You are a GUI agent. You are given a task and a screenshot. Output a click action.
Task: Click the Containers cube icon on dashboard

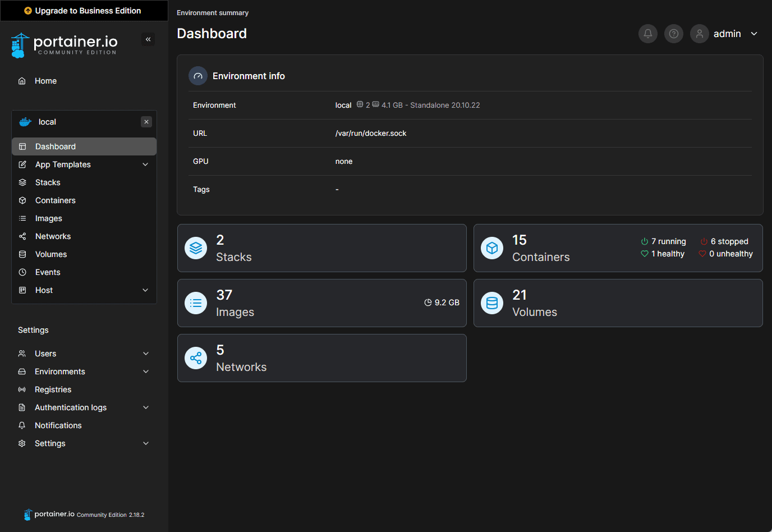(492, 248)
